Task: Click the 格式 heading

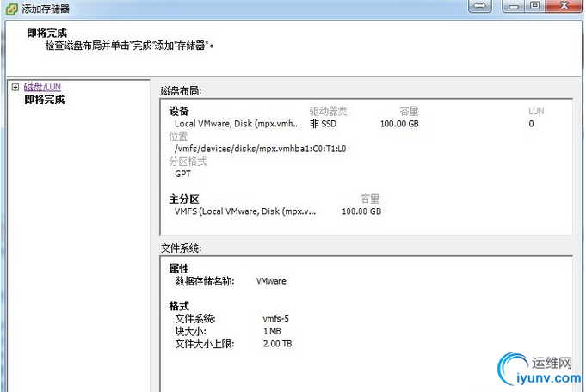Action: (x=179, y=306)
